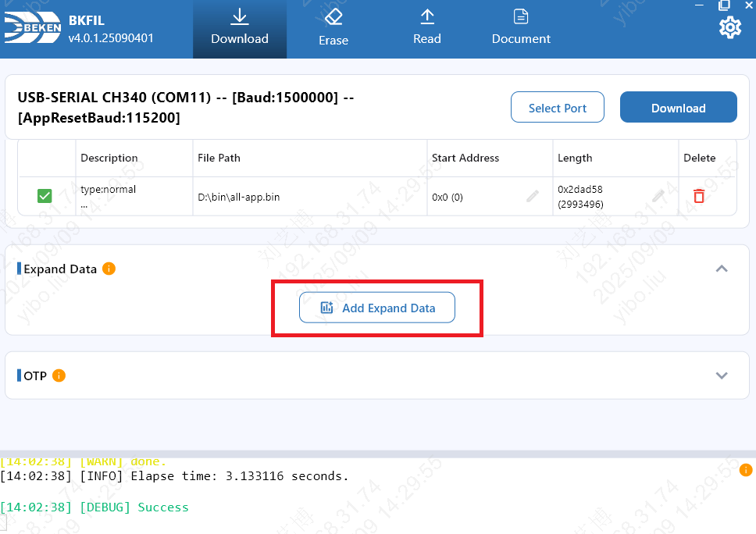Select the Download tab in header

click(x=240, y=29)
